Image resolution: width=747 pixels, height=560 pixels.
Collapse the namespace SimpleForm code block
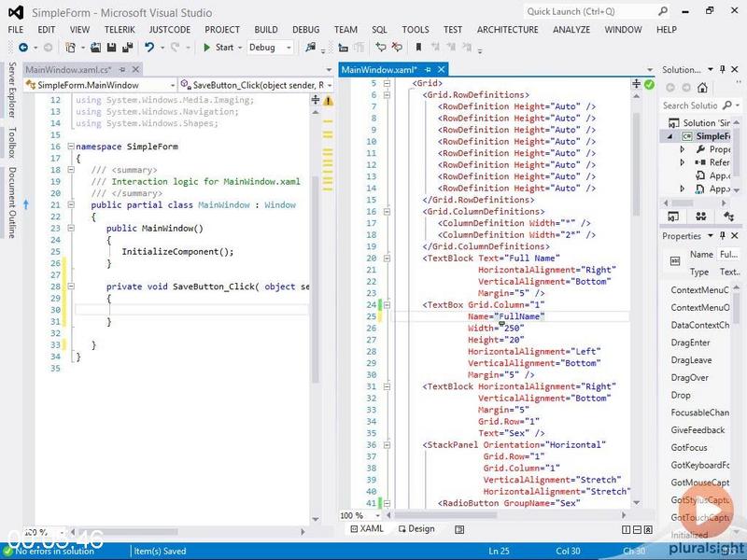coord(71,147)
